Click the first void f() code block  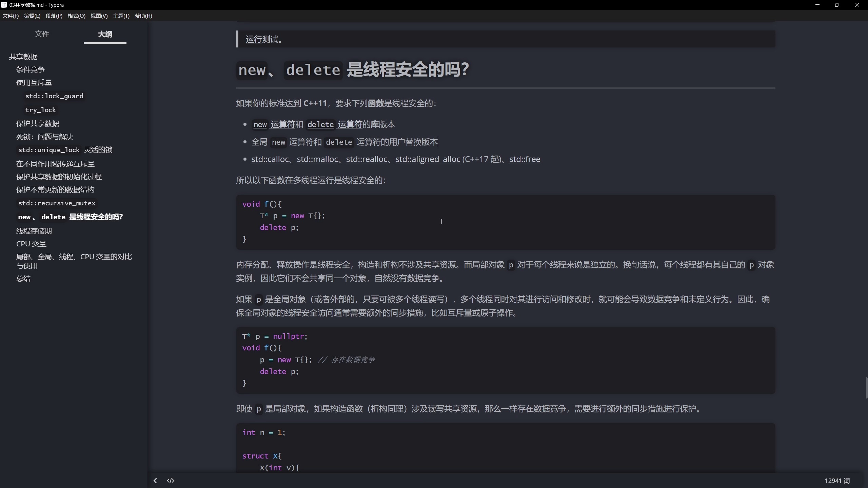coord(506,222)
